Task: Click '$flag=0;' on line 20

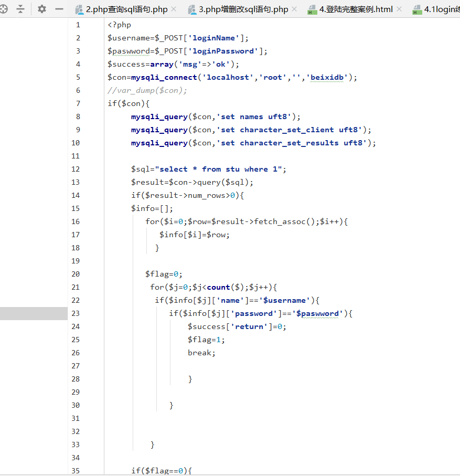Action: click(x=164, y=274)
